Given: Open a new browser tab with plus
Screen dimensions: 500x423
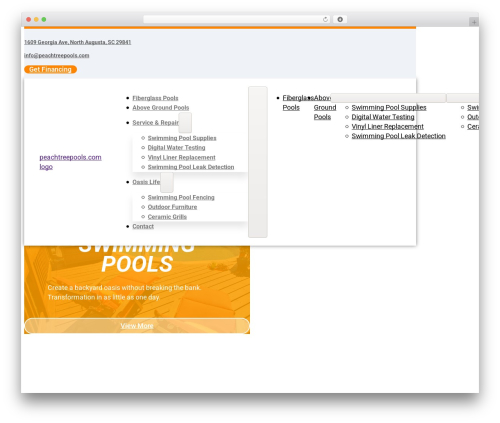Looking at the screenshot, I should pyautogui.click(x=474, y=22).
